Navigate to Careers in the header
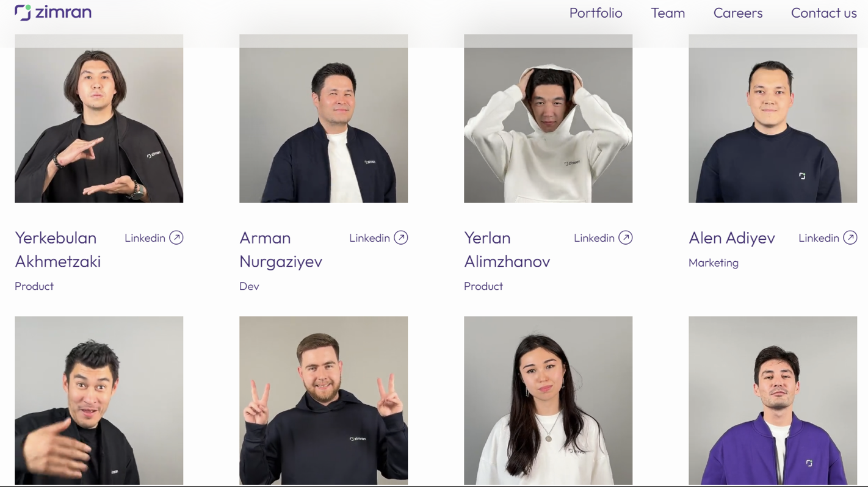 click(x=738, y=13)
